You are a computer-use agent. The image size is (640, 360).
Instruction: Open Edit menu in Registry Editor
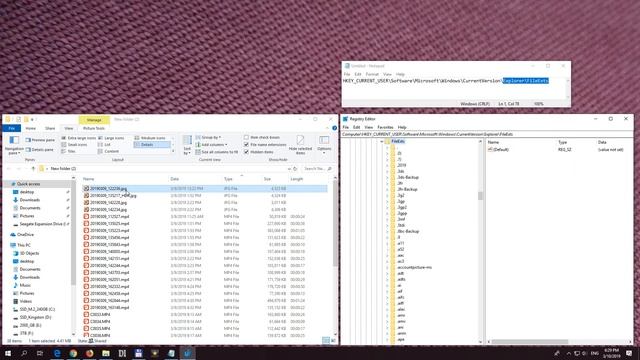click(356, 127)
